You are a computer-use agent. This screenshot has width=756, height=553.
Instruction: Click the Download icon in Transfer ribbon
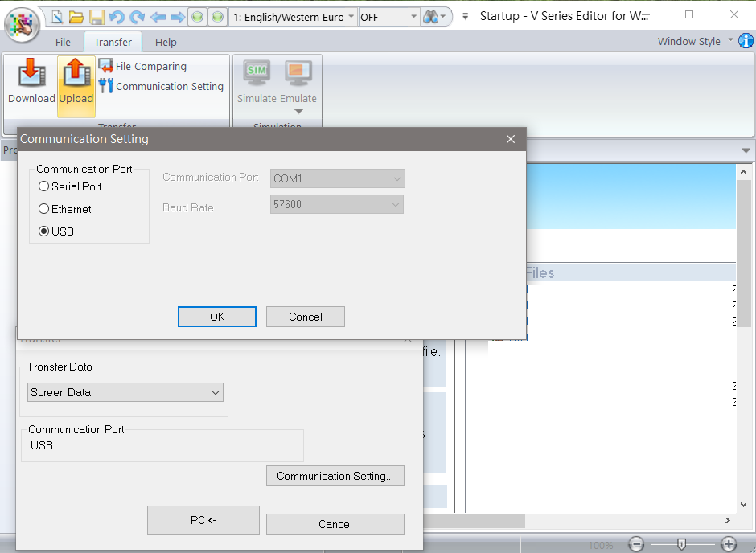coord(31,82)
